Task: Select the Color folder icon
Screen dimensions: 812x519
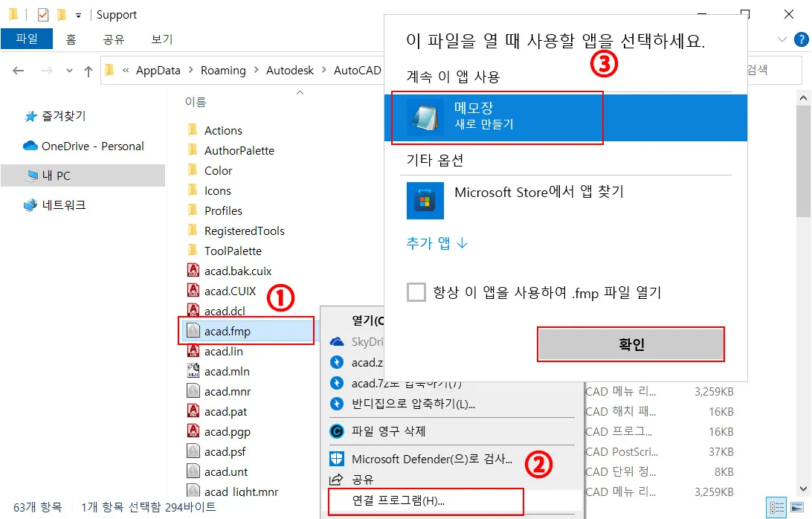Action: click(x=193, y=170)
